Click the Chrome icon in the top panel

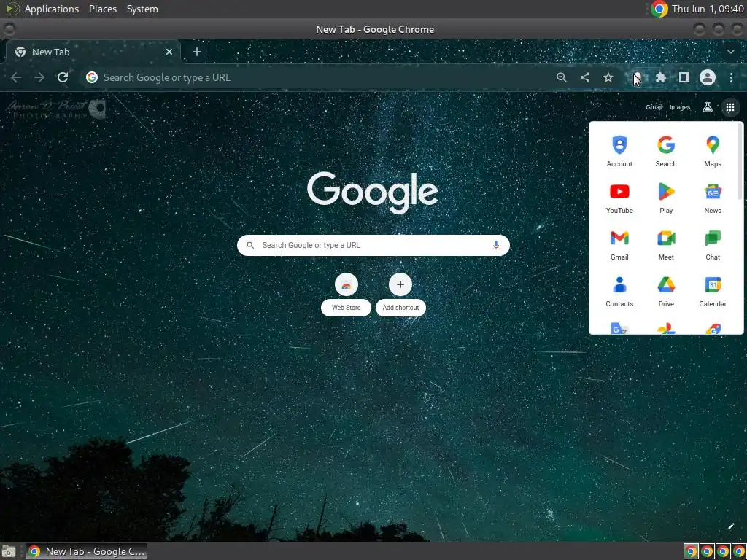[659, 9]
